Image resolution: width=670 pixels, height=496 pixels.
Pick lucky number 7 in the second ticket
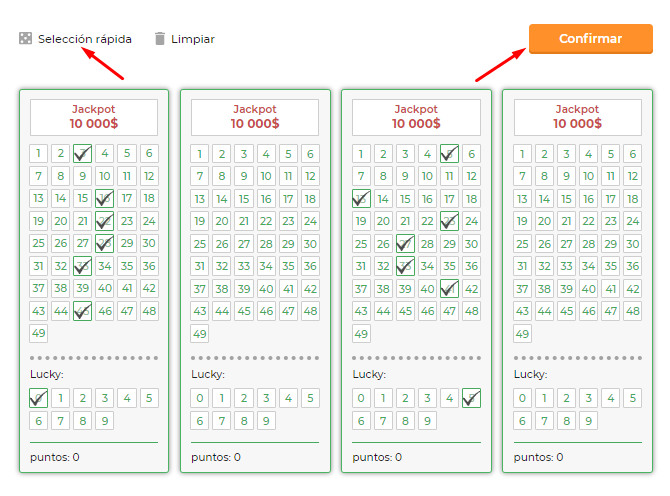tap(222, 421)
